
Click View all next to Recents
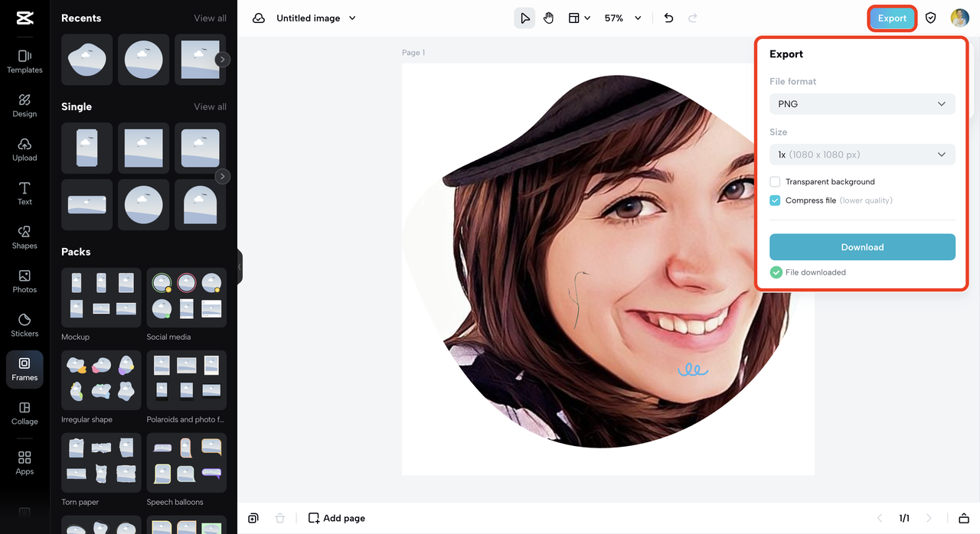210,18
